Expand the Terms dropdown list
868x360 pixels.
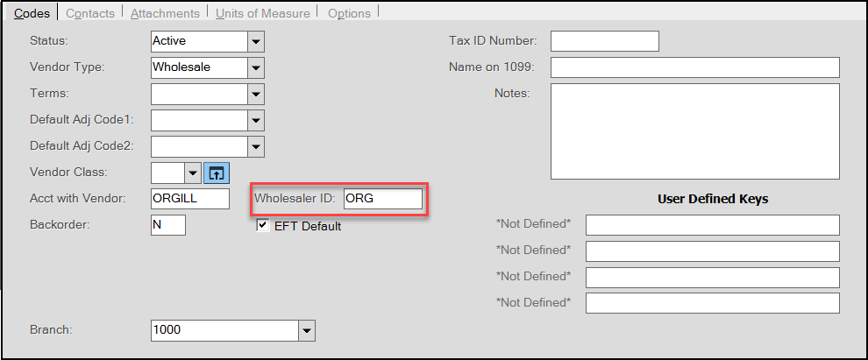(x=255, y=94)
